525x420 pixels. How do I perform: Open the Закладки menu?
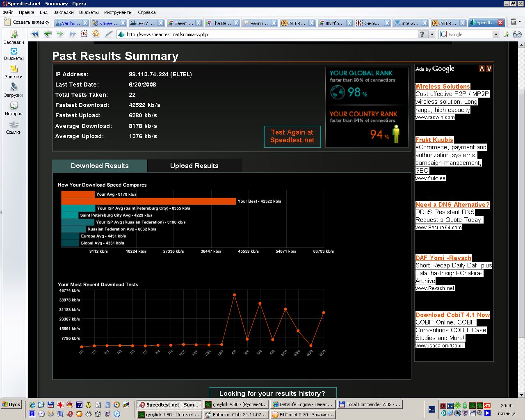[63, 12]
